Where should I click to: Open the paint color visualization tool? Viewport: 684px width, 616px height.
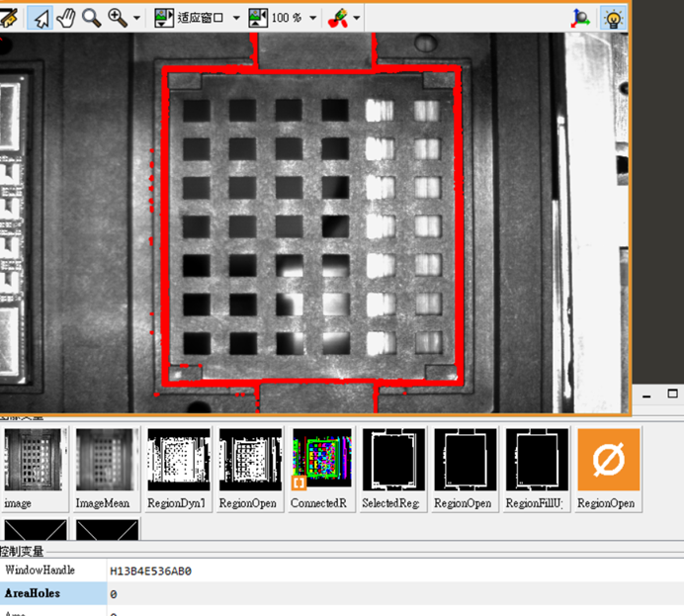tap(338, 18)
